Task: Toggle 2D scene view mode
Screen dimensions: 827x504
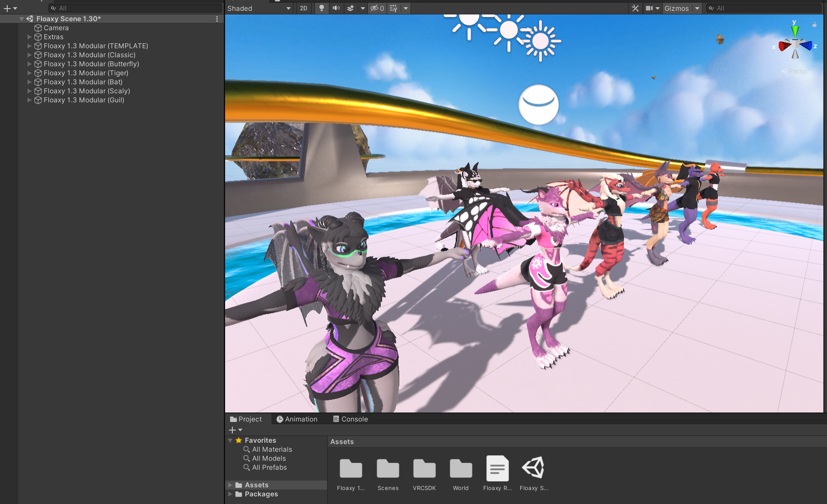Action: [304, 8]
